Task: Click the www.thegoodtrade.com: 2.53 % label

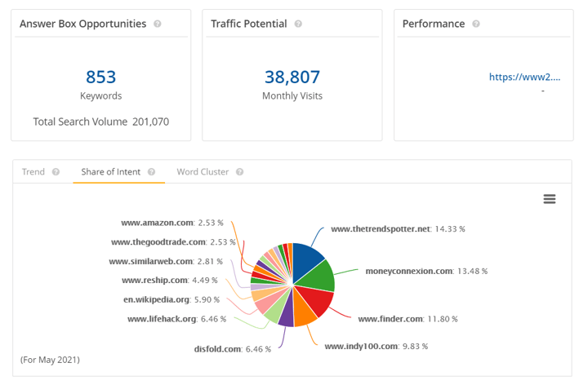Action: pyautogui.click(x=173, y=242)
